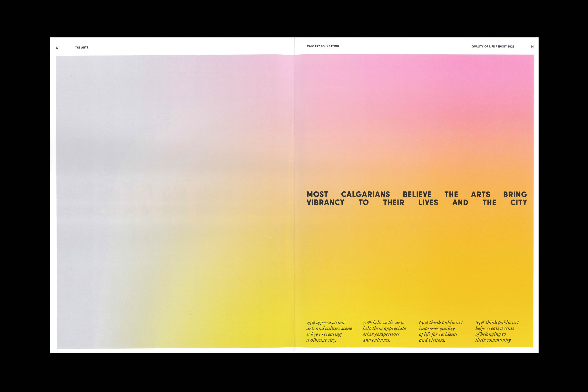Click the word 'CITY' ending the headline
This screenshot has width=588, height=392.
pyautogui.click(x=518, y=202)
